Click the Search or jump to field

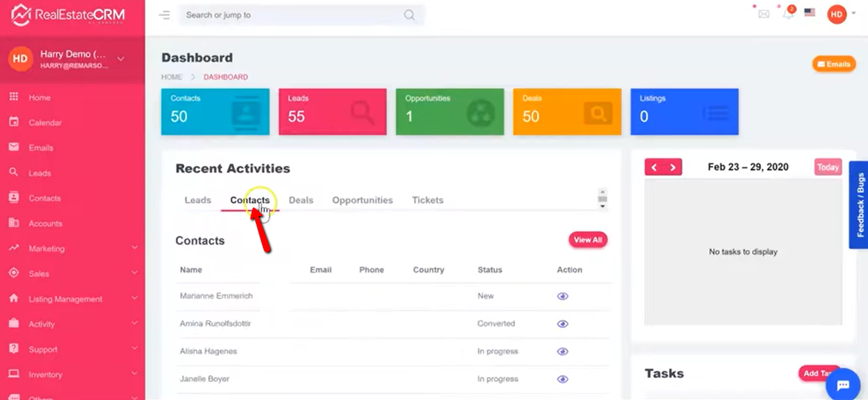click(289, 15)
